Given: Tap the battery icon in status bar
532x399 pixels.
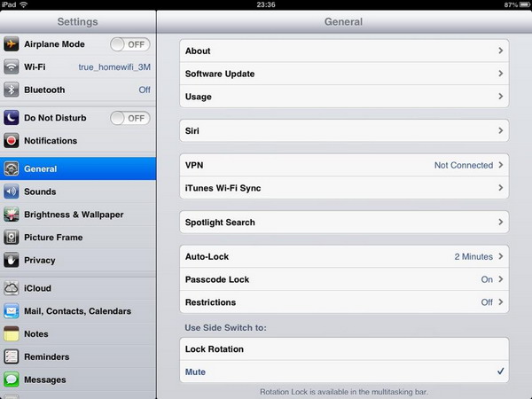Looking at the screenshot, I should [525, 4].
